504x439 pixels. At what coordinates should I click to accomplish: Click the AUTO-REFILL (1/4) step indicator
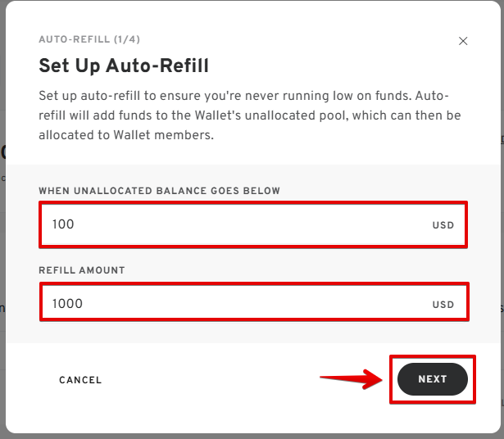pyautogui.click(x=89, y=39)
